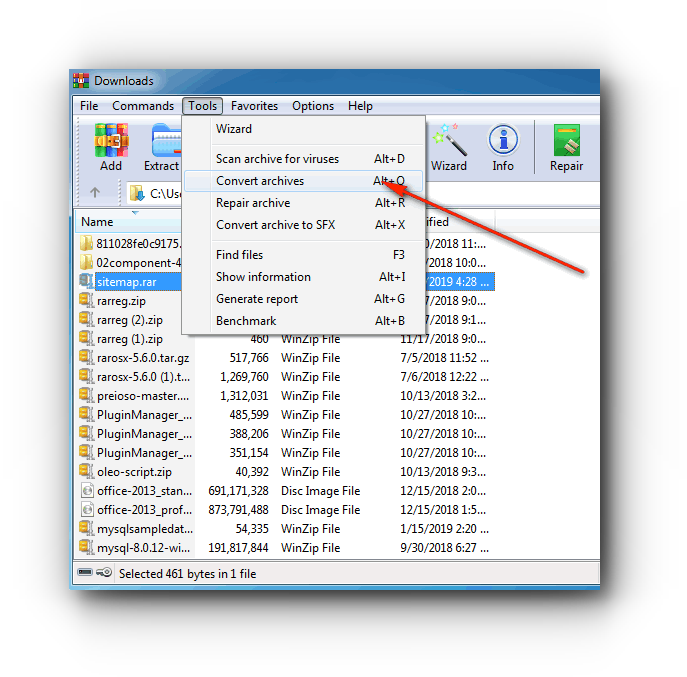Select PluginManager file sized 485,599

point(145,415)
